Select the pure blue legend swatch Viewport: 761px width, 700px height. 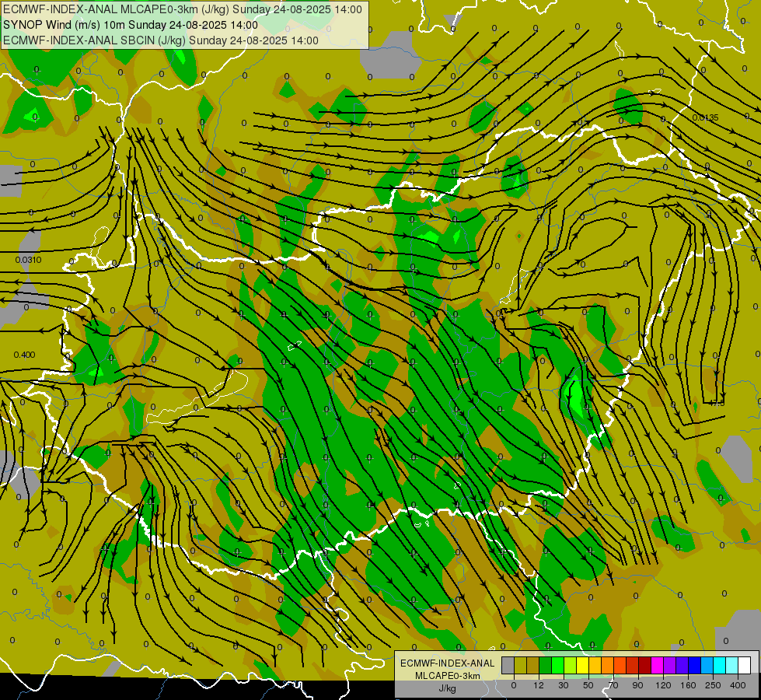pos(695,665)
